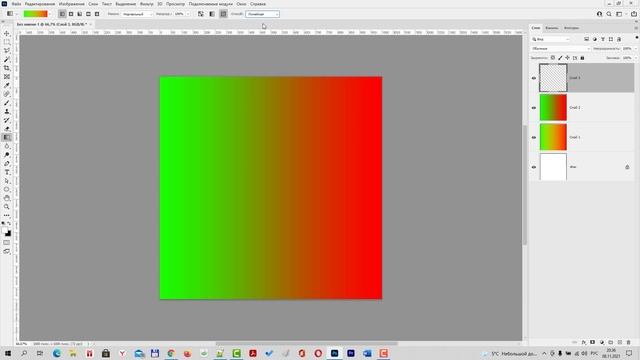This screenshot has height=360, width=640.
Task: Select the Gradient tool in the toolbar
Action: [7, 138]
